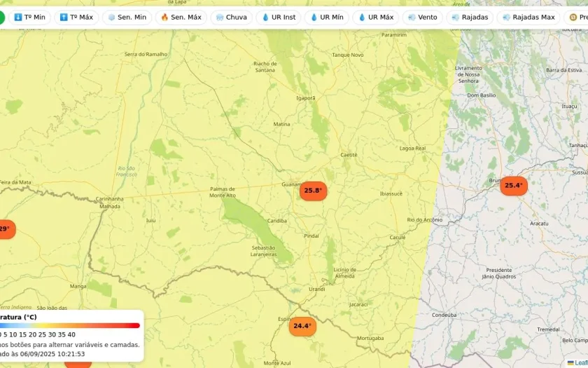
Task: Click the Caculé town label
Action: (398, 238)
